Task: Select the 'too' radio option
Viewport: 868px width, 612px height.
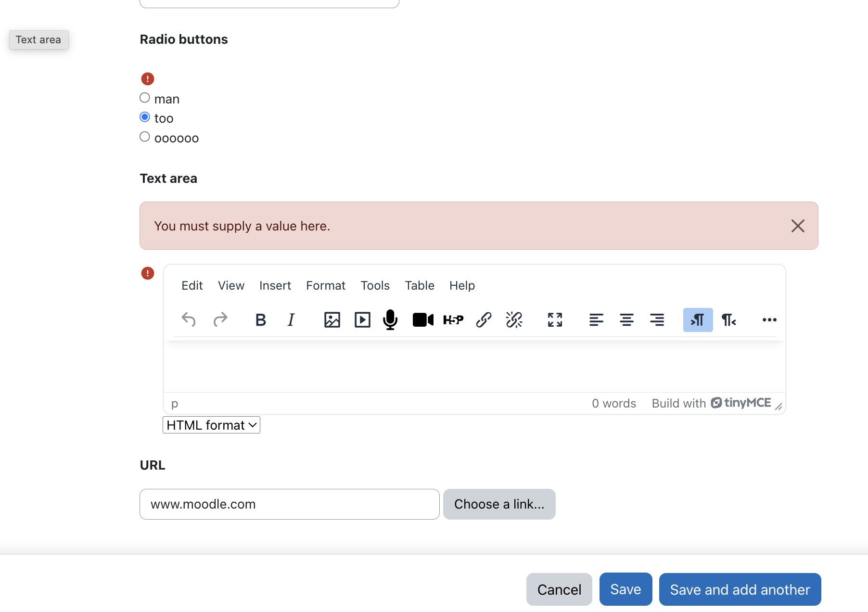Action: (x=145, y=117)
